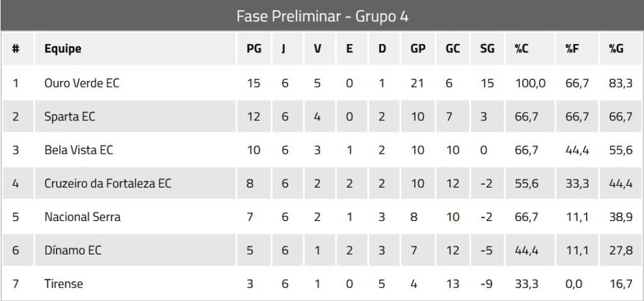
Task: Click the %G column header
Action: click(615, 48)
